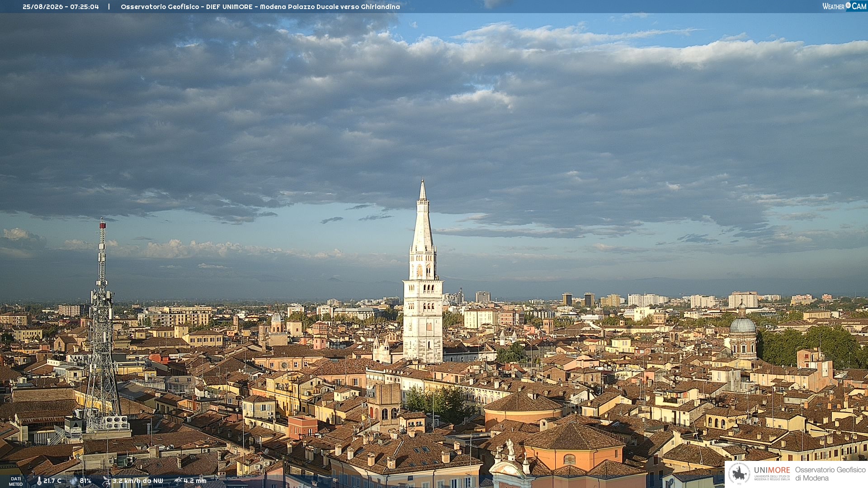The height and width of the screenshot is (488, 868).
Task: Click the grey church dome by the trees
Action: click(x=743, y=324)
